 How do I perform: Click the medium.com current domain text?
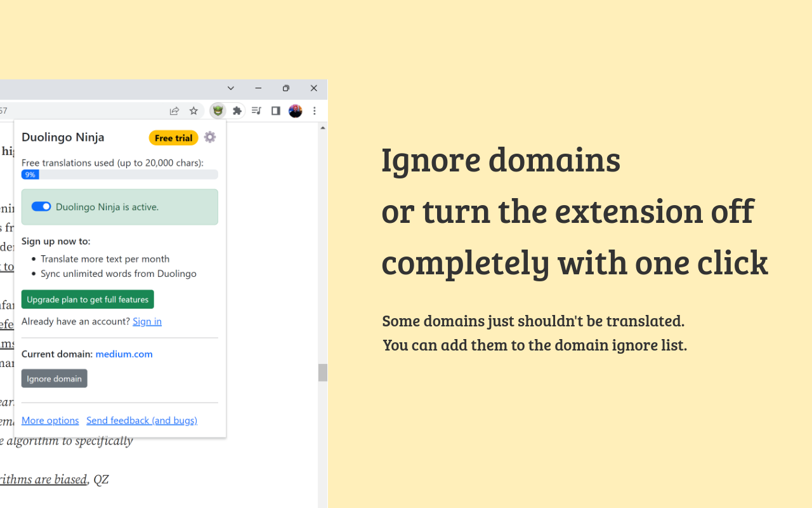[x=124, y=354]
